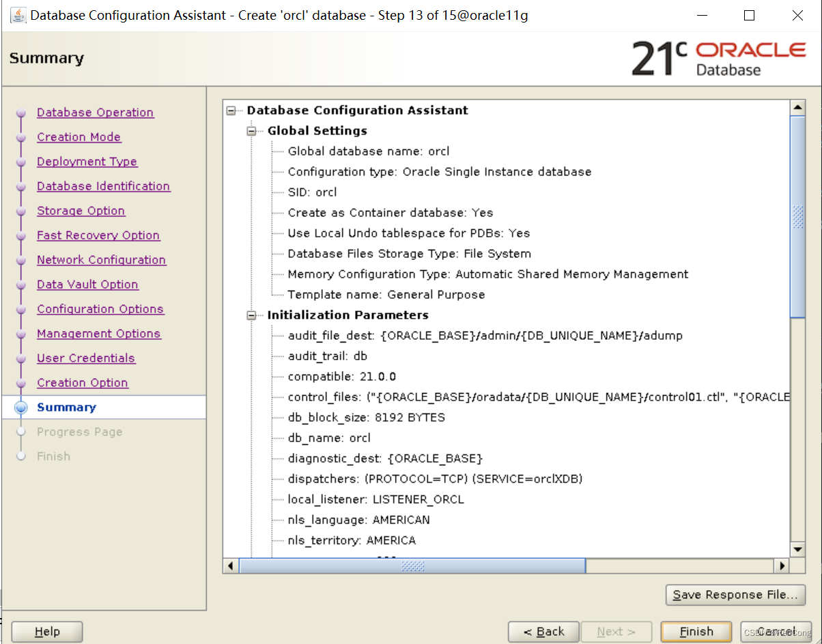The width and height of the screenshot is (822, 644).
Task: Click the horizontal scrollbar right arrow
Action: pos(782,566)
